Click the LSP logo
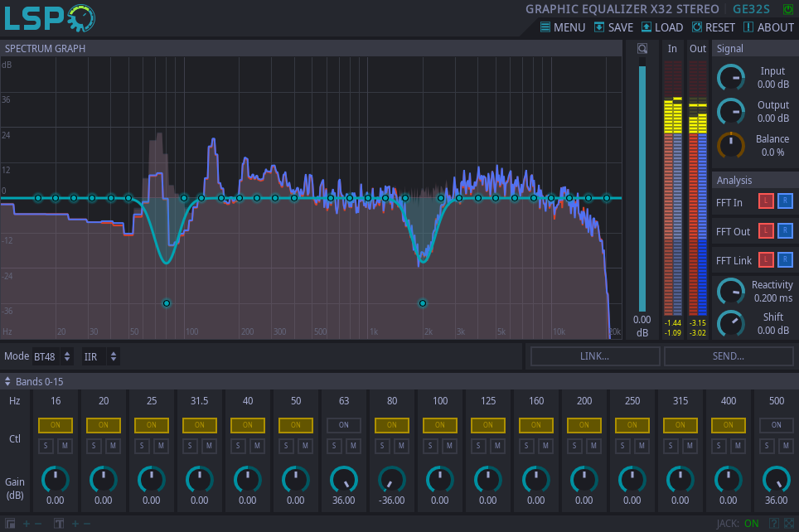The height and width of the screenshot is (532, 799). [50, 18]
